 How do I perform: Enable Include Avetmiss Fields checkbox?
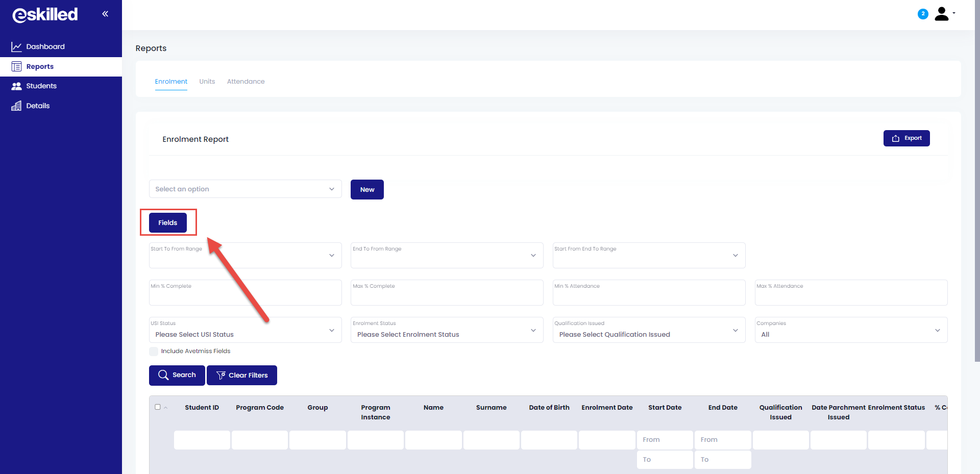tap(154, 352)
